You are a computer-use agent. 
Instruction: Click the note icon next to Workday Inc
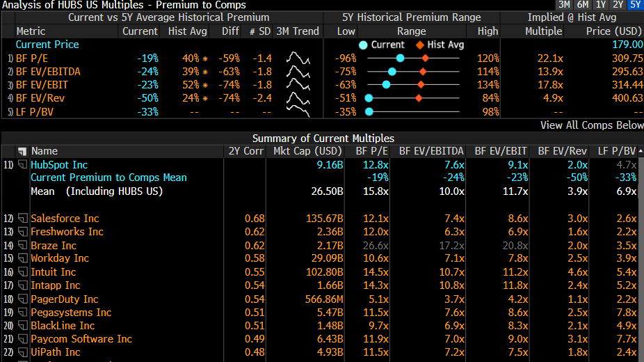[22, 258]
